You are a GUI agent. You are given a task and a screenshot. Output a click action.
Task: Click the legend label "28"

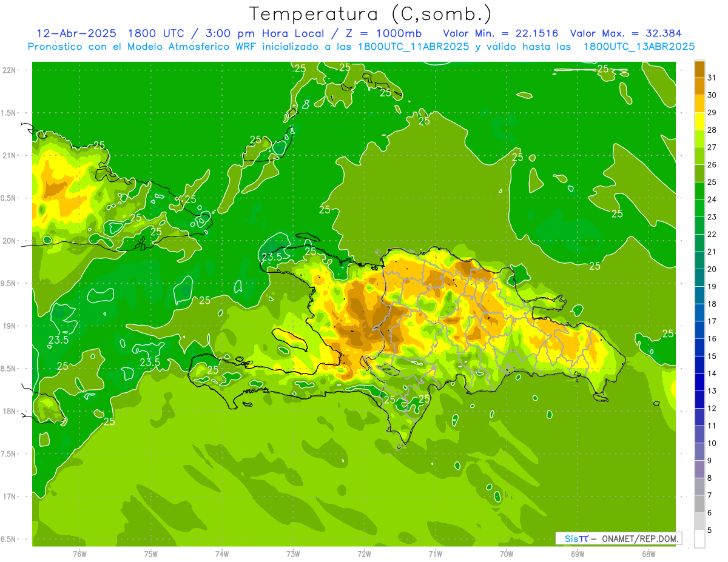712,130
